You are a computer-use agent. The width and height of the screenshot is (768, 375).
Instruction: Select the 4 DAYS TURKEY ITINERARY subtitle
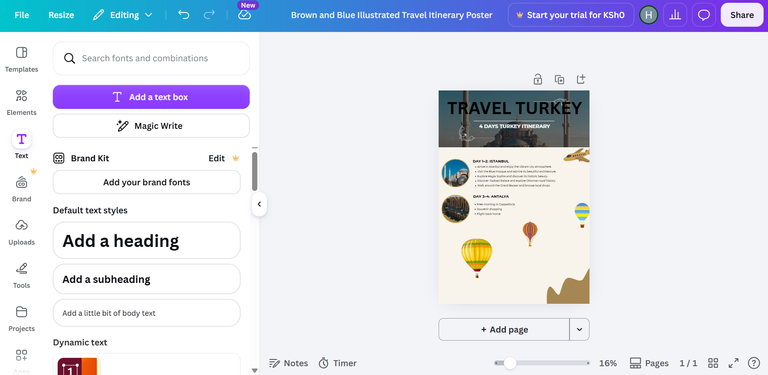(514, 126)
